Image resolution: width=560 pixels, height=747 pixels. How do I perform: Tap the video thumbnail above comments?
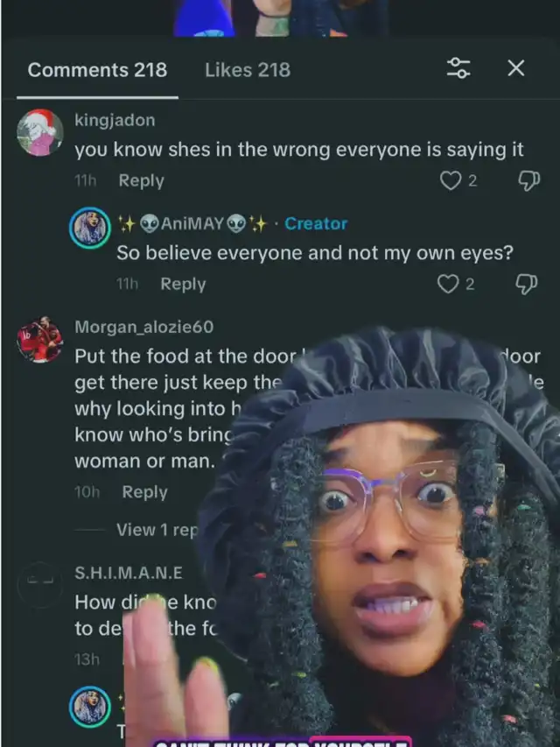click(x=281, y=18)
